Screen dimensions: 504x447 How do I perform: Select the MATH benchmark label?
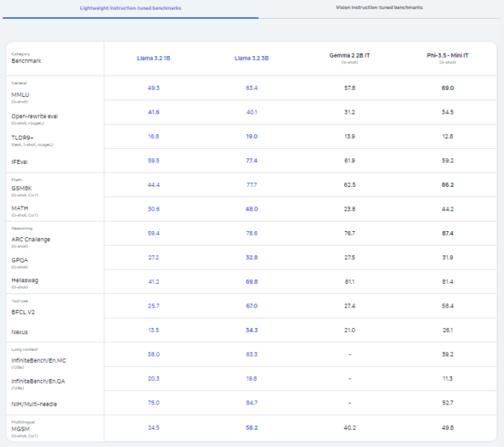(20, 208)
